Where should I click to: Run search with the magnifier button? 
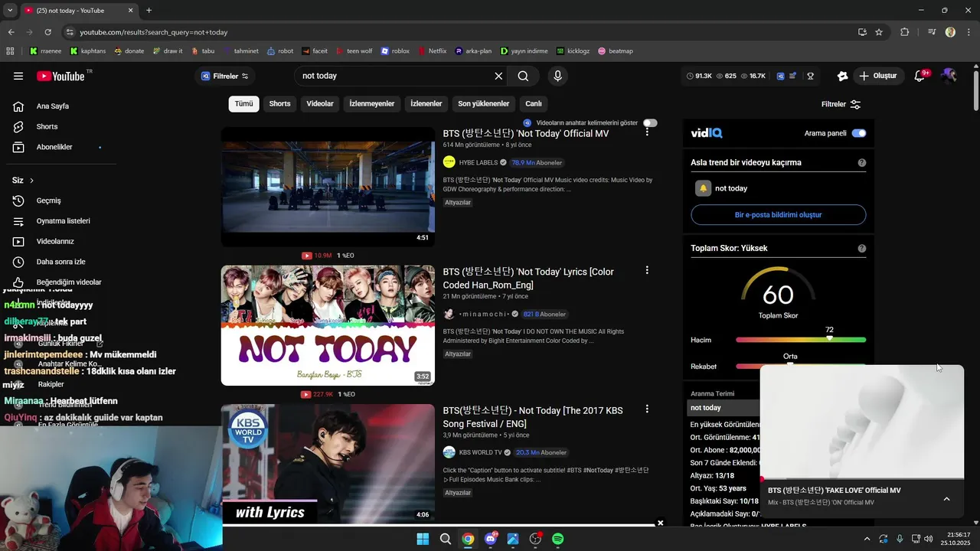pos(523,76)
